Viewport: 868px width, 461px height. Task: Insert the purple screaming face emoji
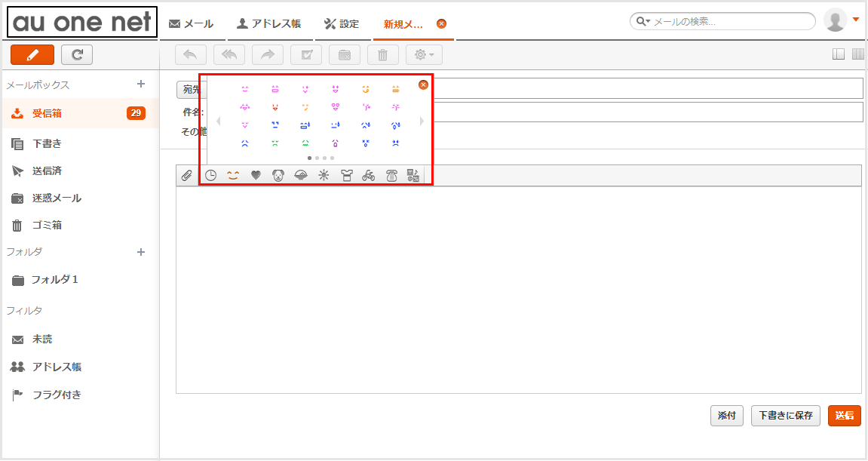tap(336, 143)
